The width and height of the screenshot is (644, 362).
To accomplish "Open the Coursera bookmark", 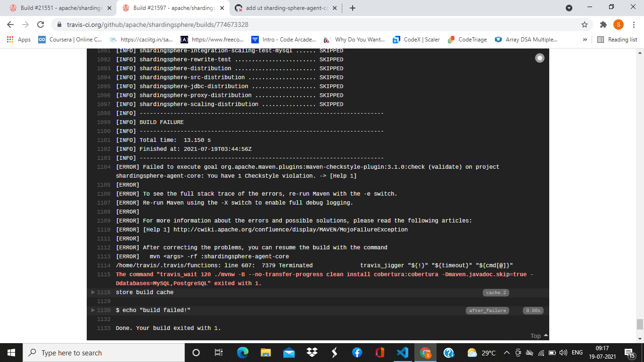I will point(70,40).
